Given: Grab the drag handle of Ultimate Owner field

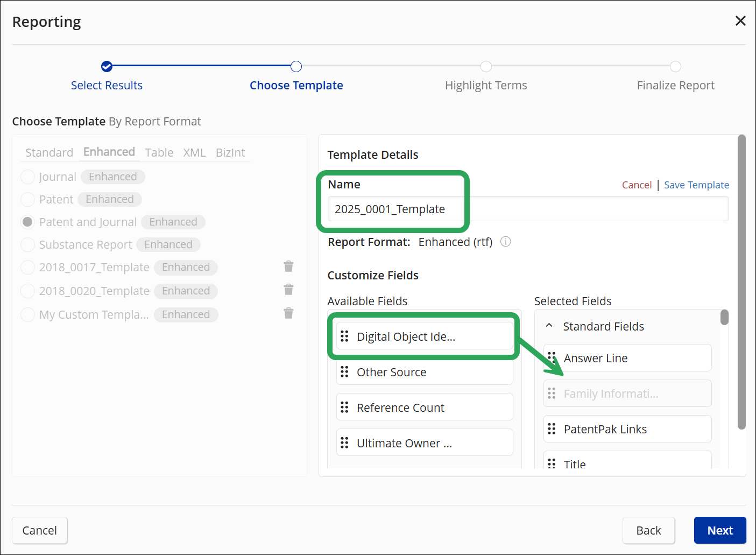Looking at the screenshot, I should point(344,443).
